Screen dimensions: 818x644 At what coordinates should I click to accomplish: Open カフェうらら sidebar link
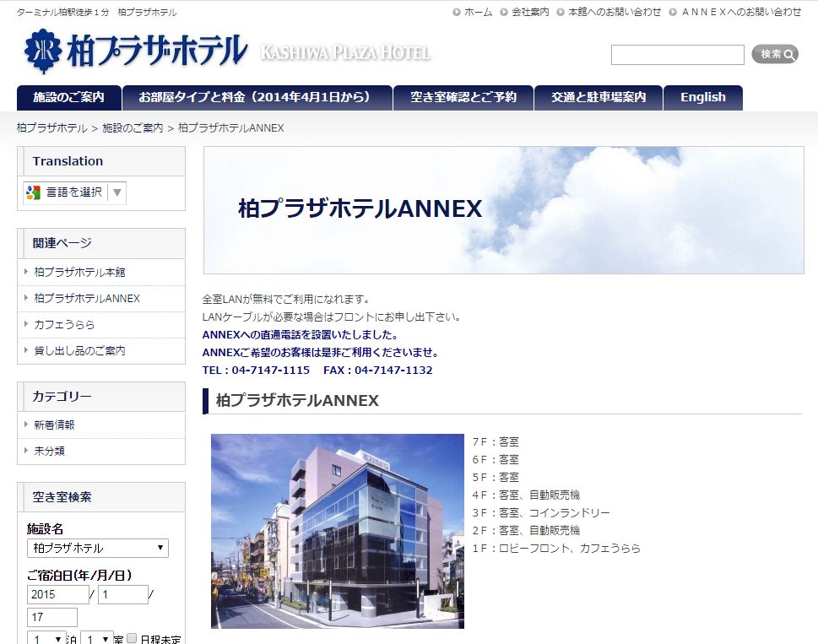point(64,324)
